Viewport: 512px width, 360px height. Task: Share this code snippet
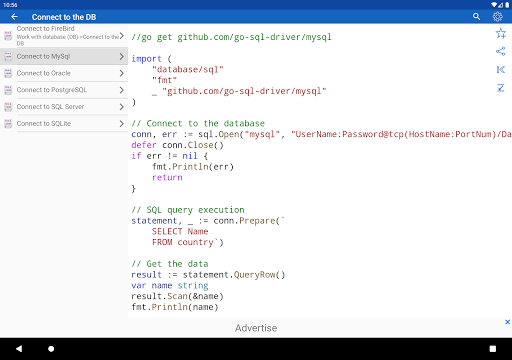(x=501, y=51)
